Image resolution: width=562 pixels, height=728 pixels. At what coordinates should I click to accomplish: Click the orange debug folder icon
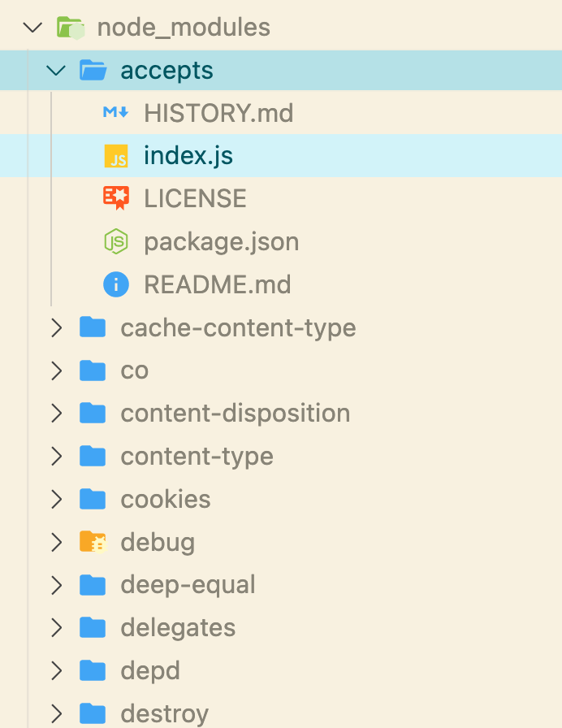[x=93, y=542]
